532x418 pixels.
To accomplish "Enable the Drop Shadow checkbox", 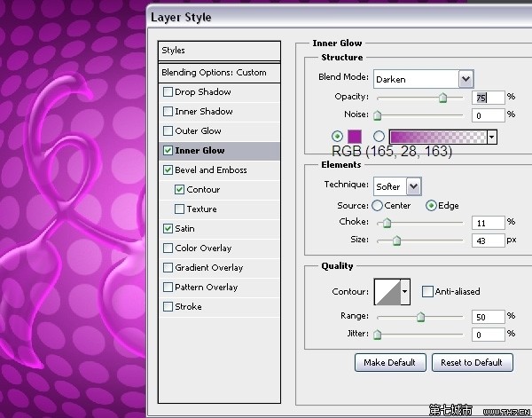I will (168, 92).
